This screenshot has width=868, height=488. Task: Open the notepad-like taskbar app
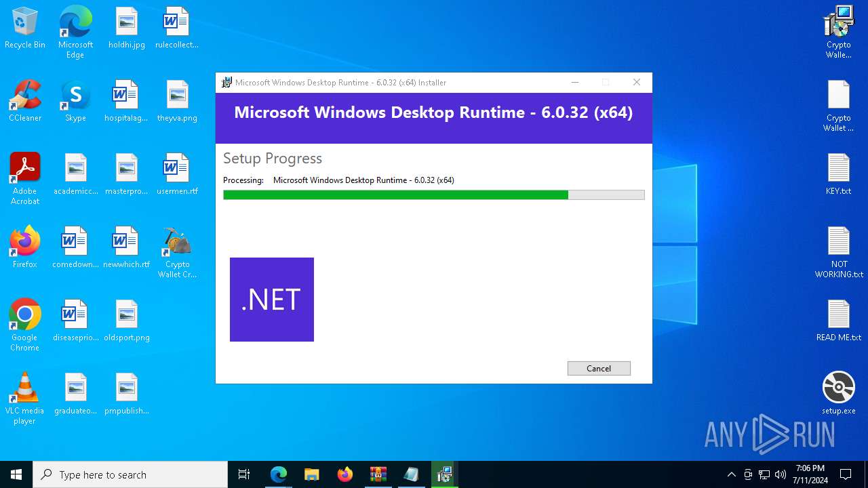(x=411, y=474)
